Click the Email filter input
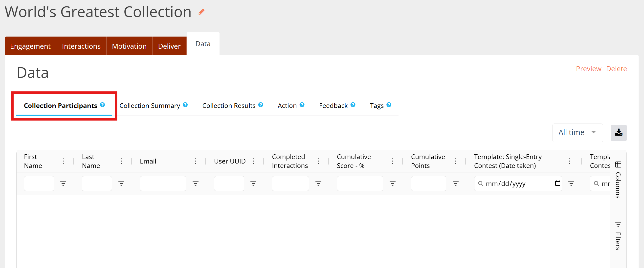Viewport: 644px width, 268px height. 163,184
